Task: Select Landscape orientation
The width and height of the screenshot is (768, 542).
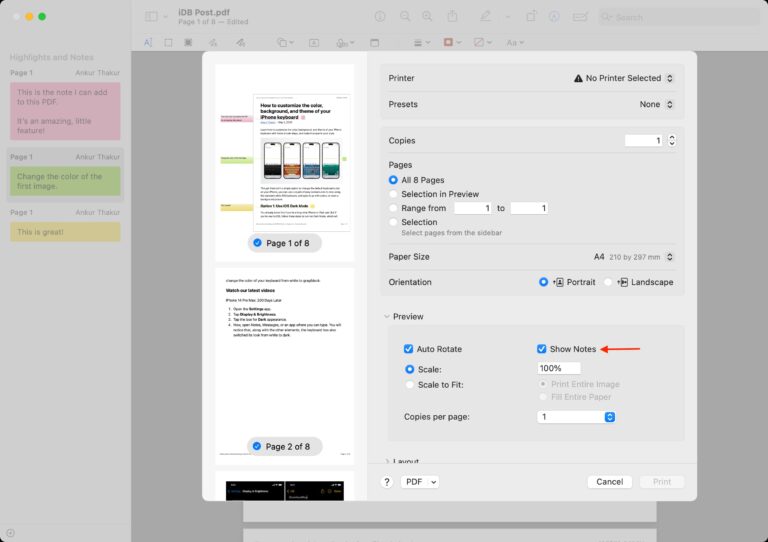Action: [608, 282]
